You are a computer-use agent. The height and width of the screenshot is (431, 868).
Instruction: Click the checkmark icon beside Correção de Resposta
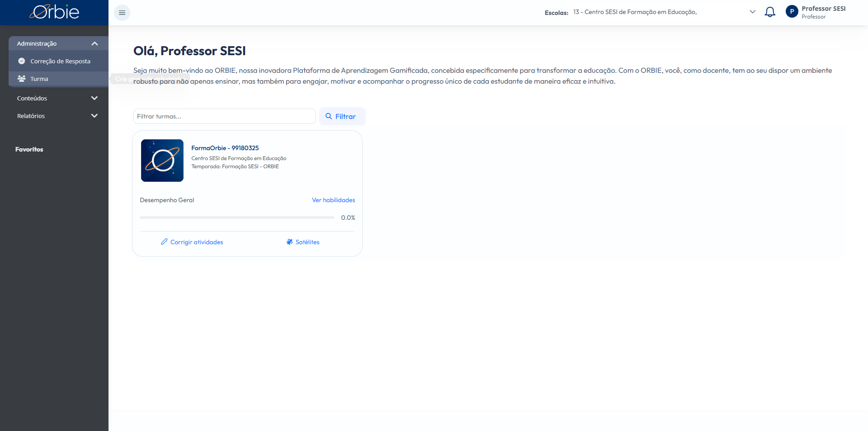point(21,61)
